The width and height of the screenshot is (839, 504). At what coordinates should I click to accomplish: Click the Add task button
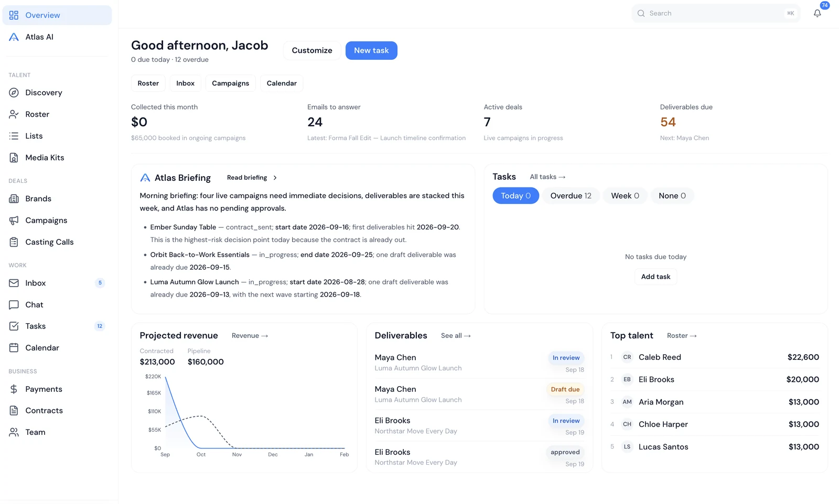[655, 277]
